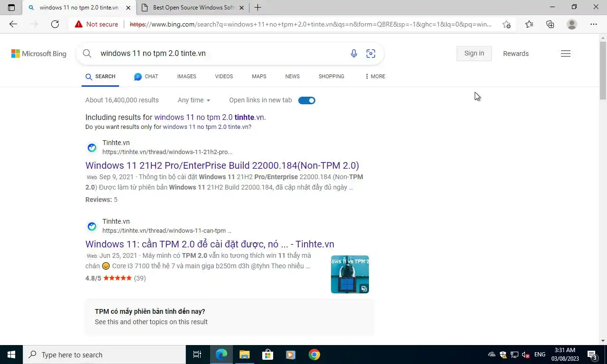Click Microsoft Edge taskbar icon

click(x=221, y=355)
